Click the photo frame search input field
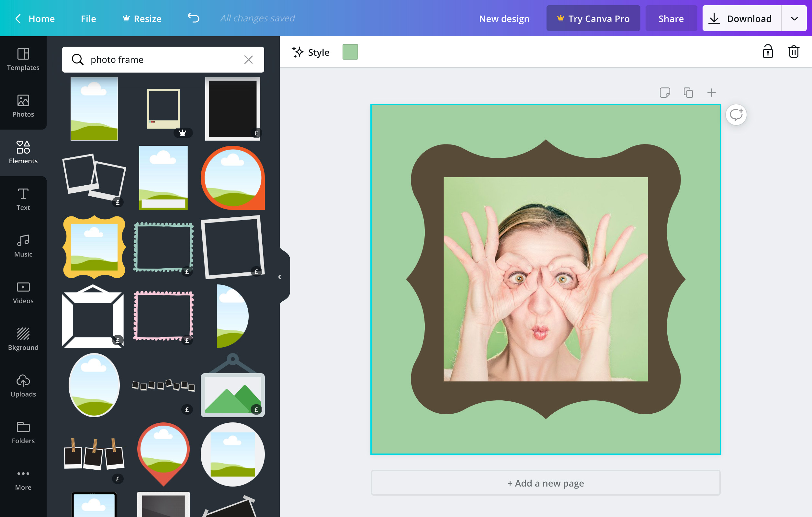Viewport: 812px width, 517px height. (163, 59)
